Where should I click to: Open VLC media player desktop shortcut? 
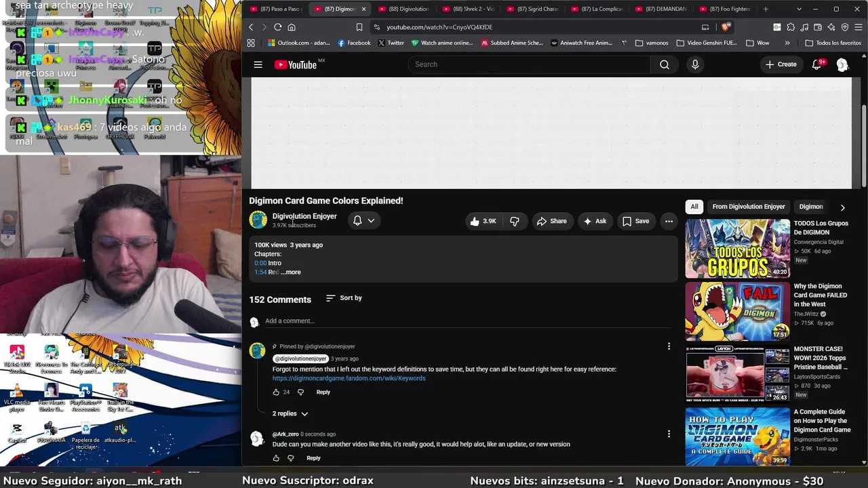[x=17, y=399]
